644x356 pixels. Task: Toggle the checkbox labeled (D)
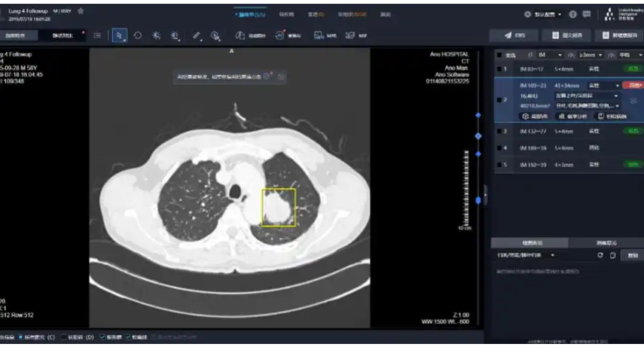[64, 337]
